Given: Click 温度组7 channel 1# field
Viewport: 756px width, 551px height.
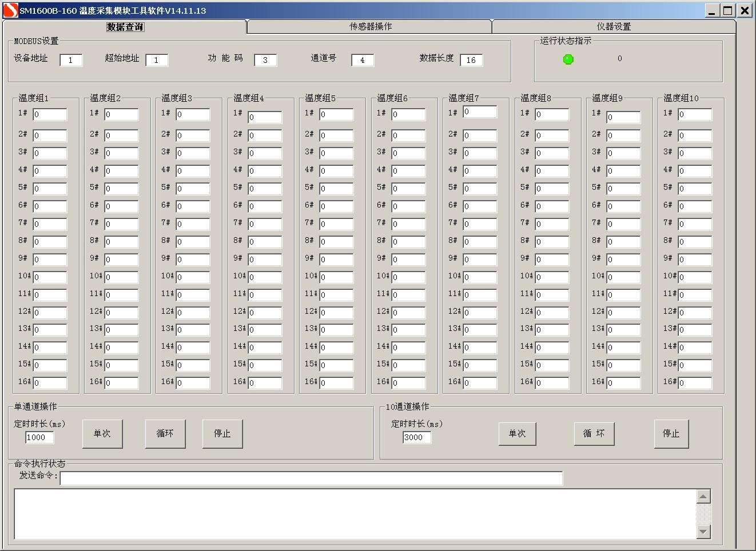Looking at the screenshot, I should click(480, 112).
